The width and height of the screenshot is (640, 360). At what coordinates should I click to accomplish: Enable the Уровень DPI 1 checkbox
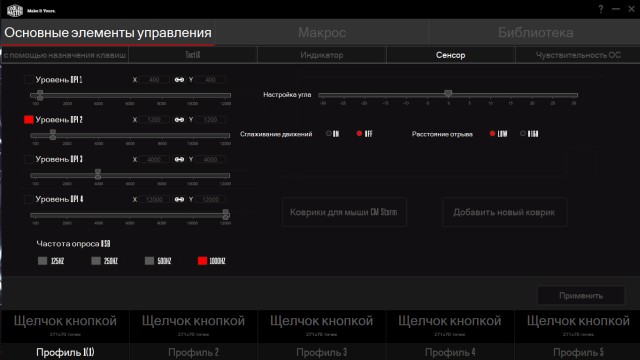(29, 80)
